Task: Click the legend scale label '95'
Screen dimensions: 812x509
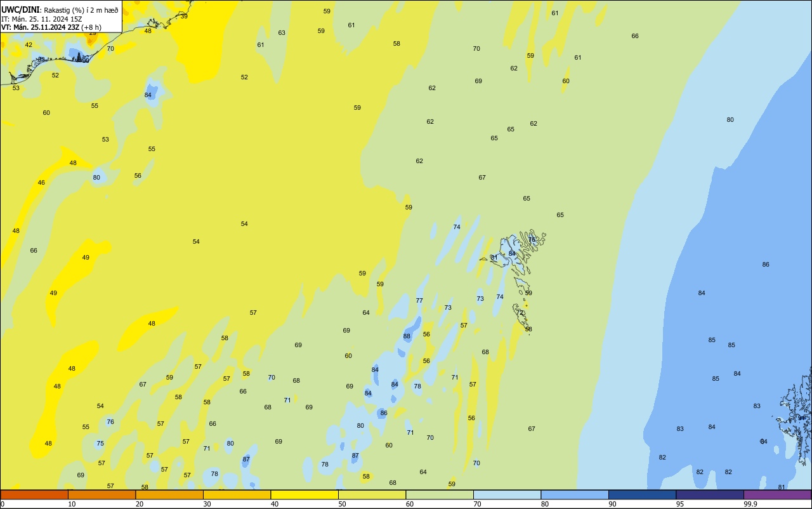Action: point(680,504)
